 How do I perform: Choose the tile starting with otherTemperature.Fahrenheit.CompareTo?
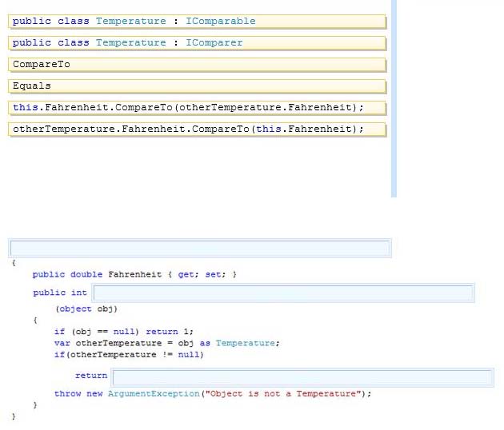197,129
